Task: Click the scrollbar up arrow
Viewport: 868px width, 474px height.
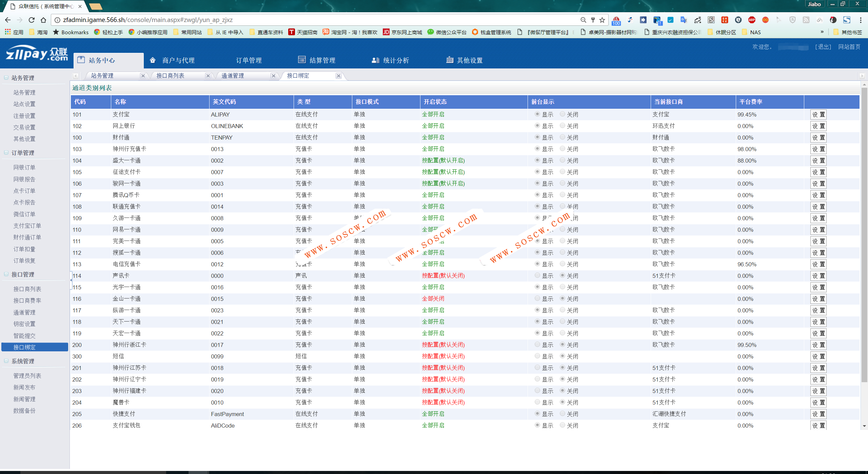Action: click(864, 84)
